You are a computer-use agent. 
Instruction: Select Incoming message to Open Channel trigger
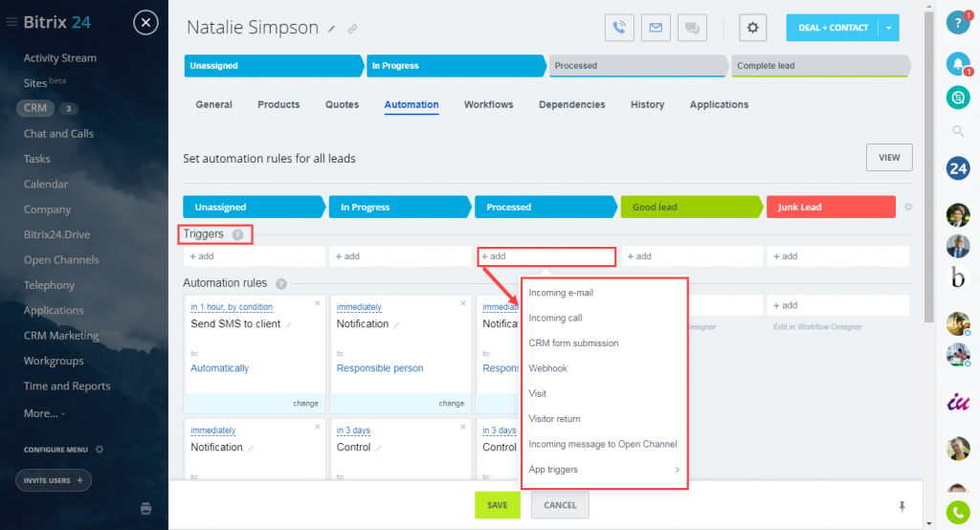click(x=605, y=444)
